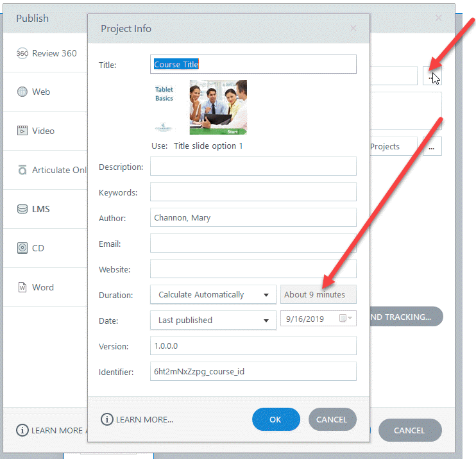Click the Tablet Basics title slide thumbnail
This screenshot has width=476, height=459.
pos(200,108)
